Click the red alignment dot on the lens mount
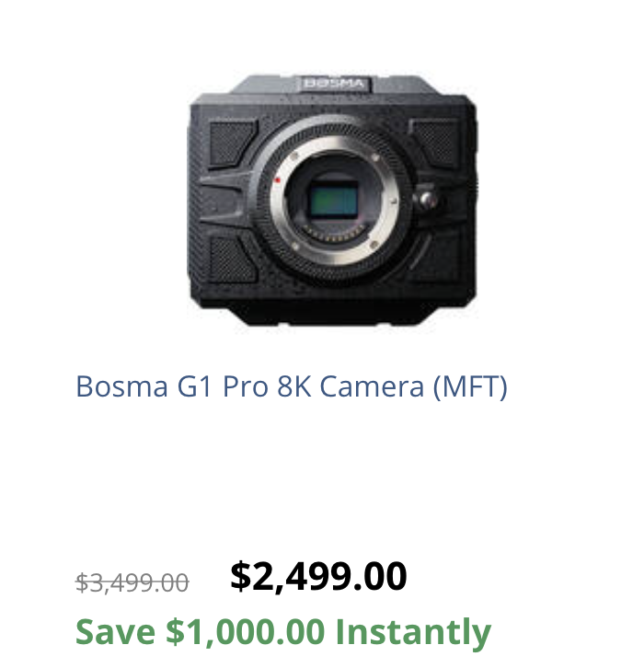The height and width of the screenshot is (668, 644). coord(277,179)
